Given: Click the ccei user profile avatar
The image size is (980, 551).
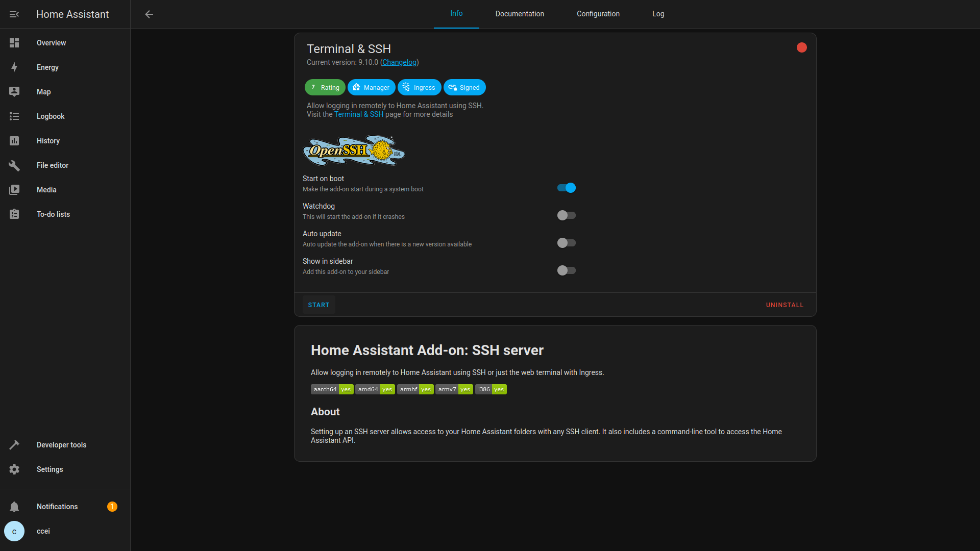Looking at the screenshot, I should pyautogui.click(x=14, y=531).
